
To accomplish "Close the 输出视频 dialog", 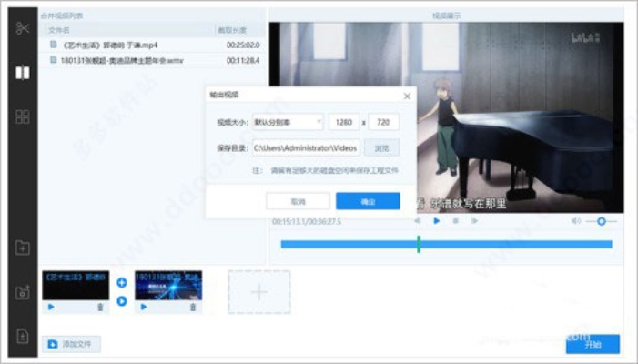I will coord(407,96).
